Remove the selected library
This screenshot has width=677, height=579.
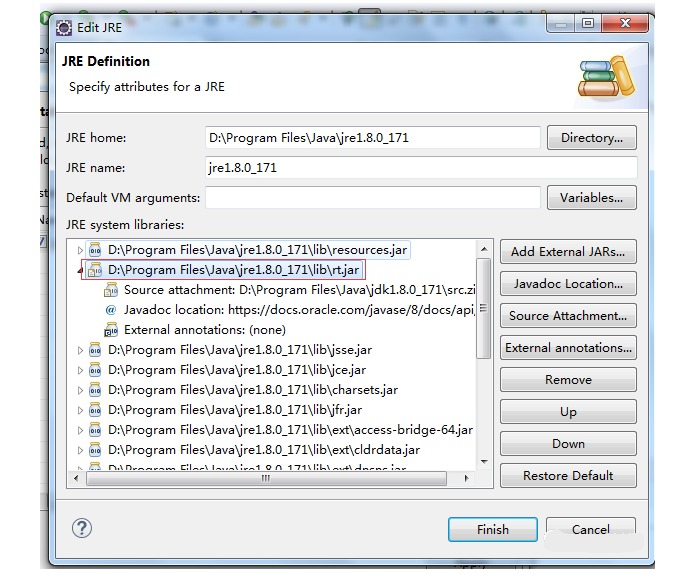click(x=568, y=380)
